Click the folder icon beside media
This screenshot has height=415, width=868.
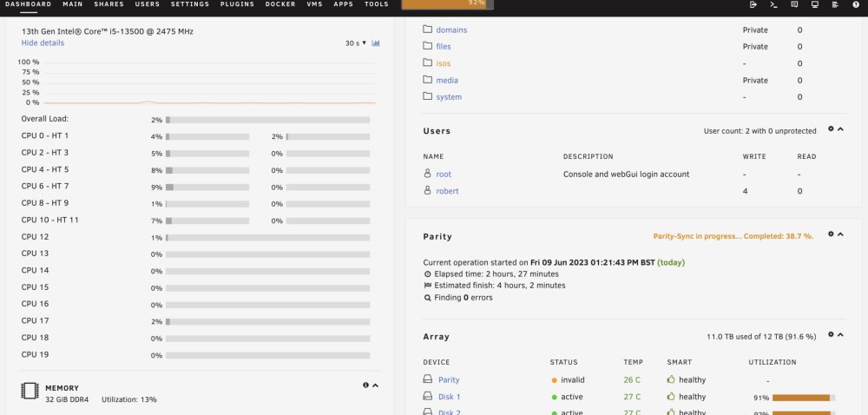tap(427, 80)
